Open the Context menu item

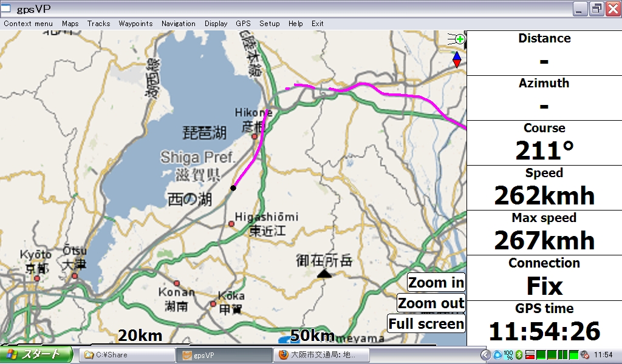point(28,24)
